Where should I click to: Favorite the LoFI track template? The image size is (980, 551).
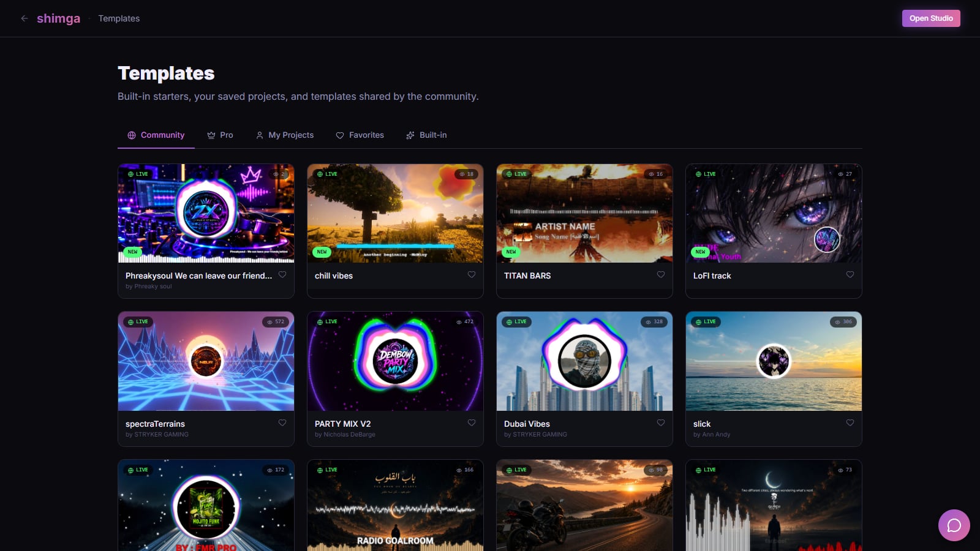pos(850,274)
